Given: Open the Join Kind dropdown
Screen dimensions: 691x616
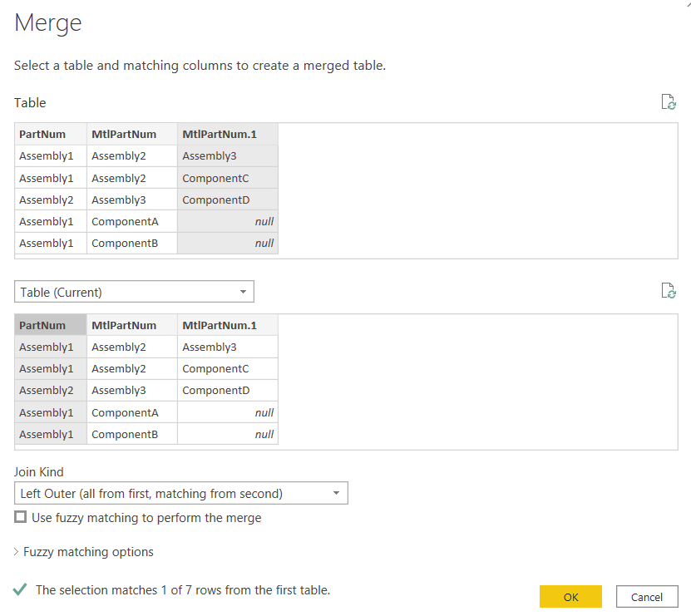Looking at the screenshot, I should 181,493.
